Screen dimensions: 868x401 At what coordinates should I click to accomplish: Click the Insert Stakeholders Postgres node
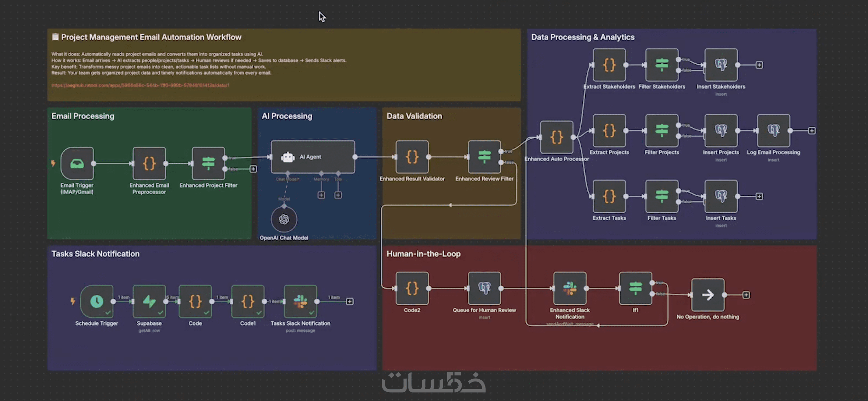point(721,65)
